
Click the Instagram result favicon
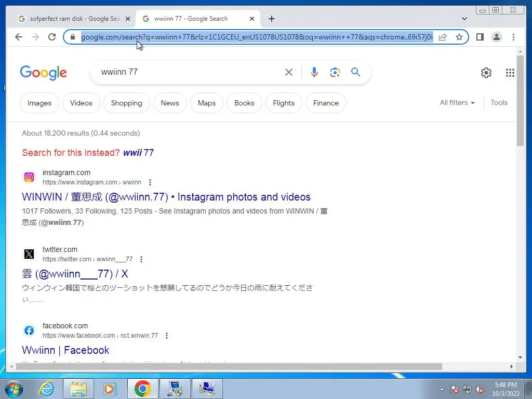29,177
